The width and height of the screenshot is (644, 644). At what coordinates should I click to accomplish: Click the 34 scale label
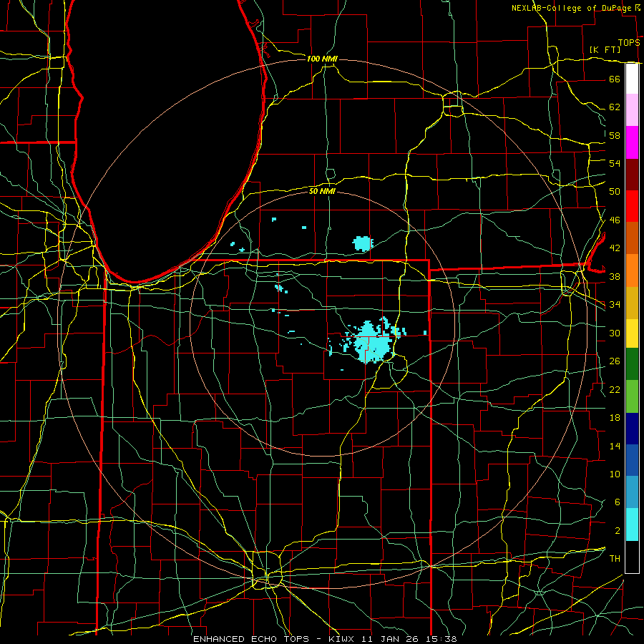[615, 305]
